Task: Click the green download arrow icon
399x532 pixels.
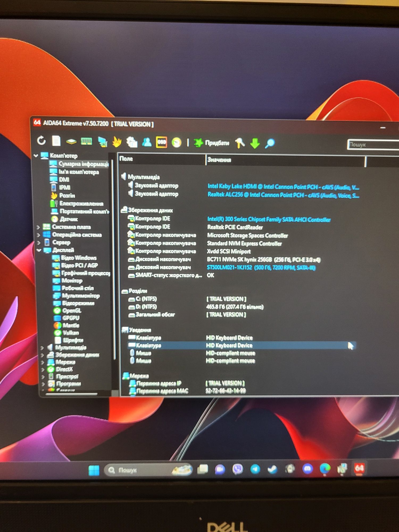Action: (x=255, y=143)
